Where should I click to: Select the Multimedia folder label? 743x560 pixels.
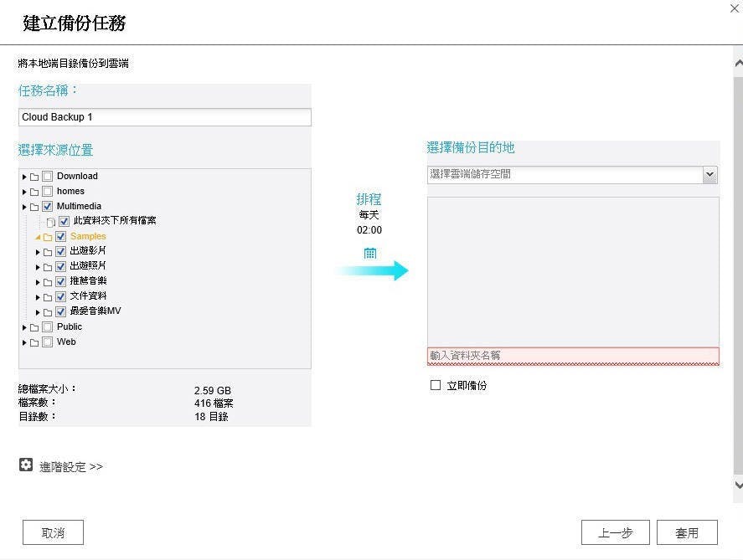tap(79, 207)
